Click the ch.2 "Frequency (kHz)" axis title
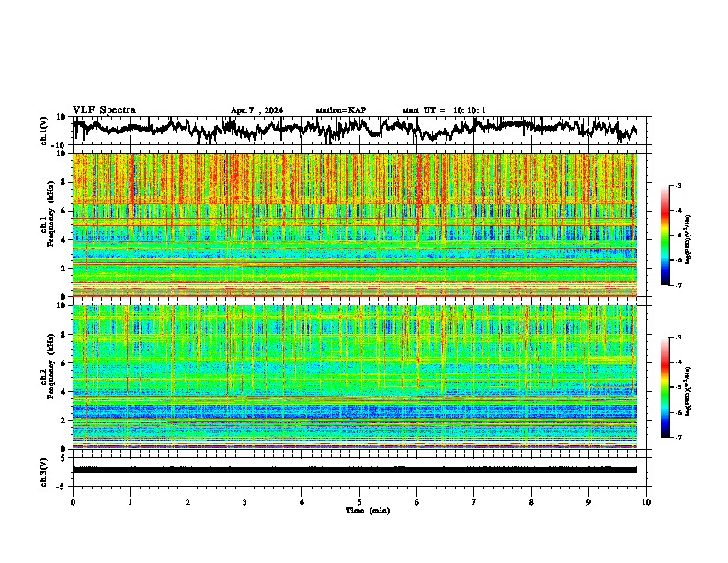 [x=51, y=366]
